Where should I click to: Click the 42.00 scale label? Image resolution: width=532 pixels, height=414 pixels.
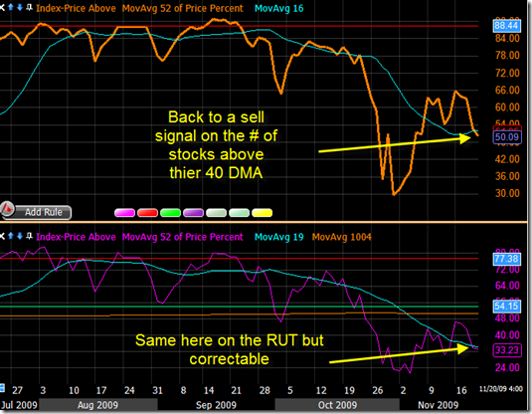(x=507, y=159)
